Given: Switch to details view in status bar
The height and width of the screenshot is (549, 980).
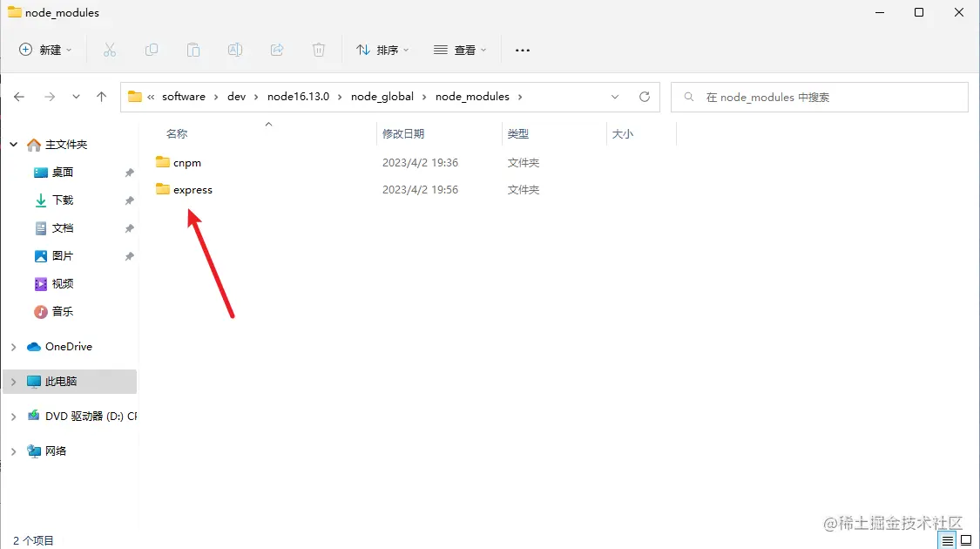Looking at the screenshot, I should 948,541.
